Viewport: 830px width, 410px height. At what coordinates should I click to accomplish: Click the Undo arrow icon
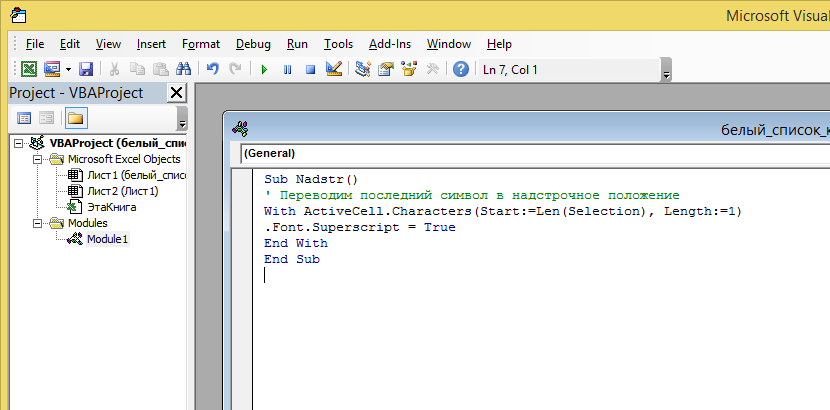(x=212, y=69)
